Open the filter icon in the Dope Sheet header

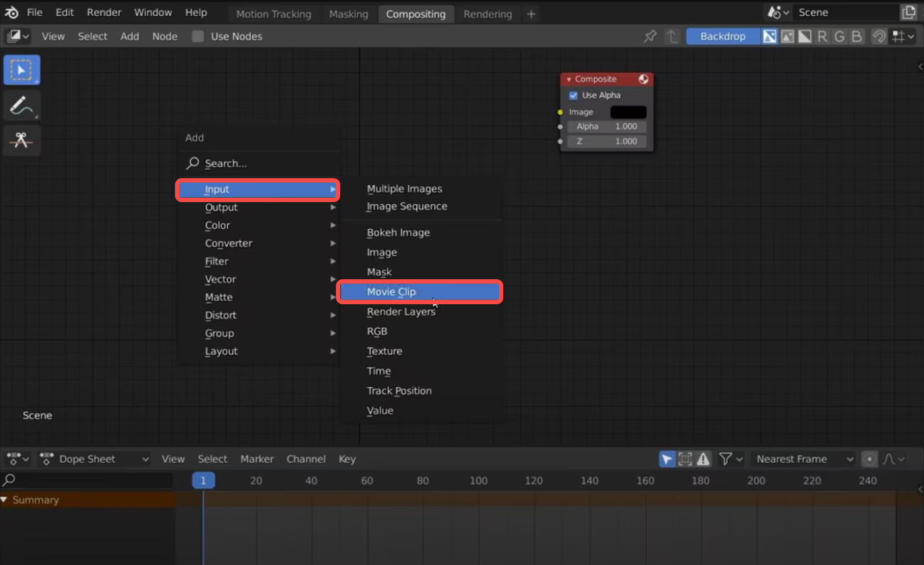[x=727, y=459]
